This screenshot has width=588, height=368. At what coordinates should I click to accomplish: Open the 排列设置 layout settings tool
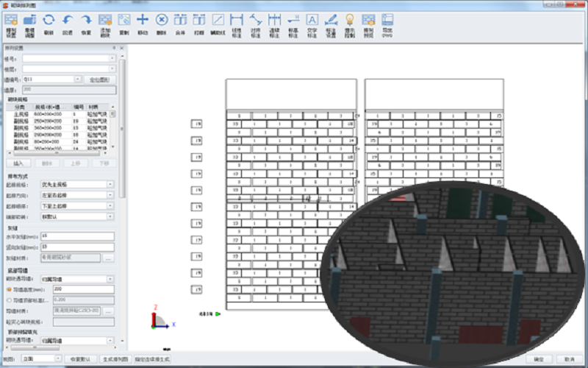(11, 26)
